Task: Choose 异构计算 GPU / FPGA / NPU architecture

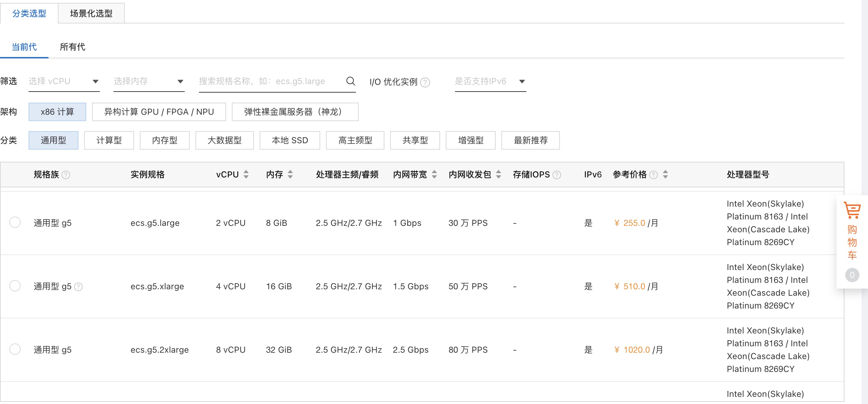Action: (x=159, y=112)
